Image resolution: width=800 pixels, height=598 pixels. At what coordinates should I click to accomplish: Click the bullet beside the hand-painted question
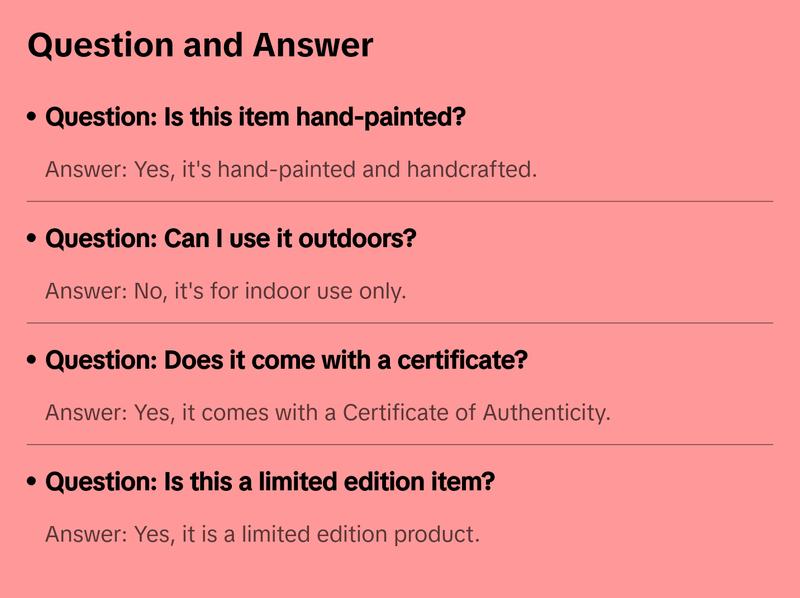click(33, 118)
